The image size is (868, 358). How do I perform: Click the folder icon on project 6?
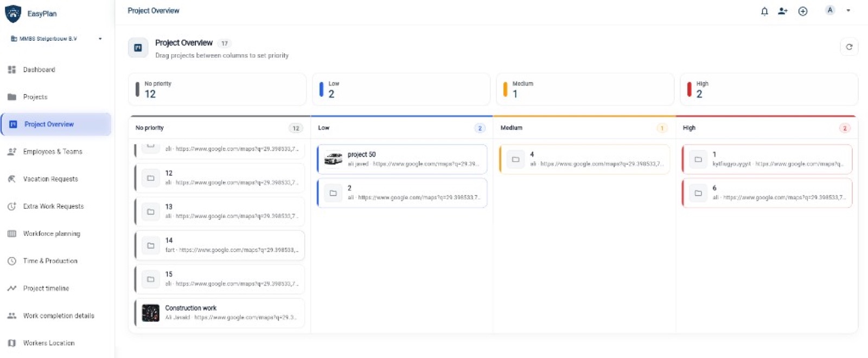pyautogui.click(x=698, y=193)
